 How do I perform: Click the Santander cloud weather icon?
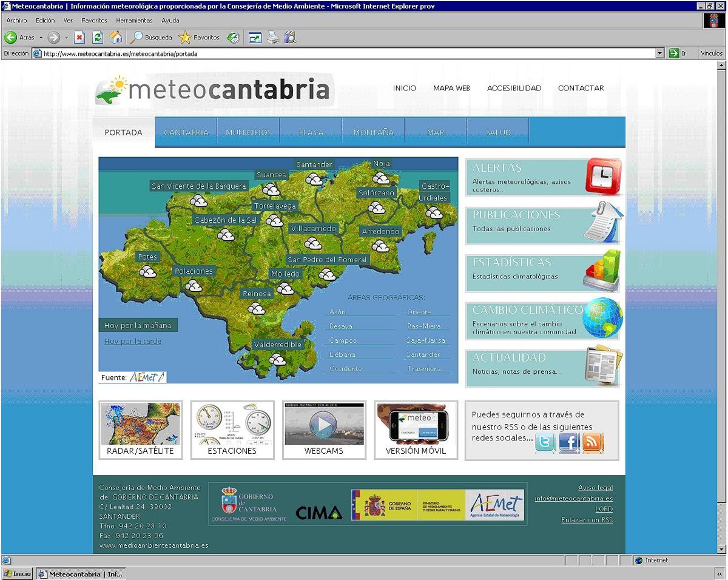coord(314,179)
